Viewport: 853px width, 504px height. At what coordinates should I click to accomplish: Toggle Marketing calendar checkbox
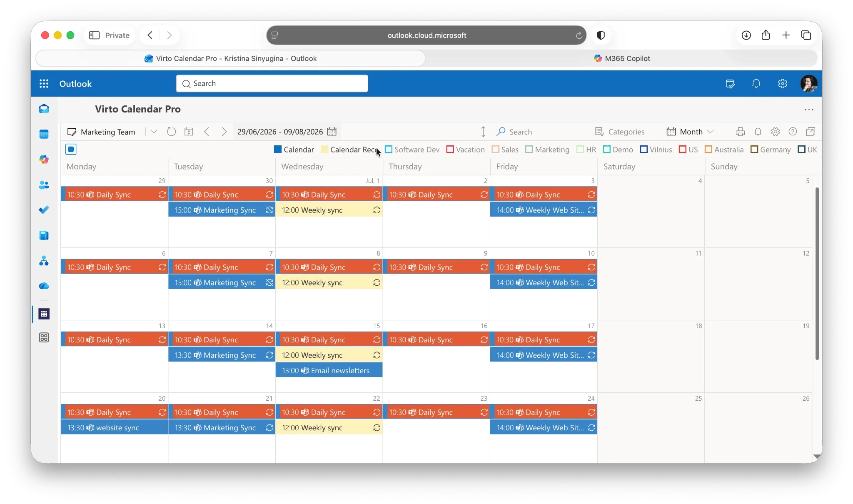pyautogui.click(x=529, y=149)
